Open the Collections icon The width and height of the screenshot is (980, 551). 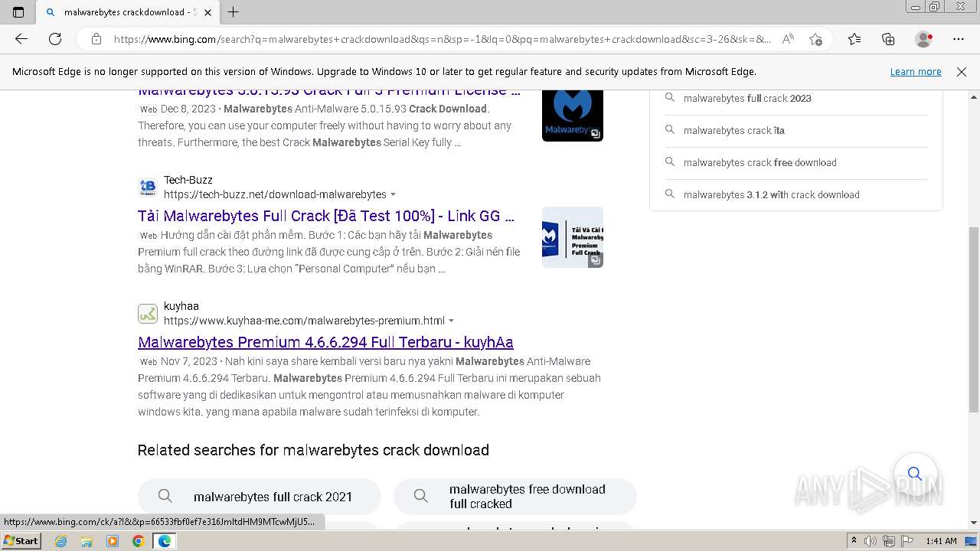coord(888,39)
